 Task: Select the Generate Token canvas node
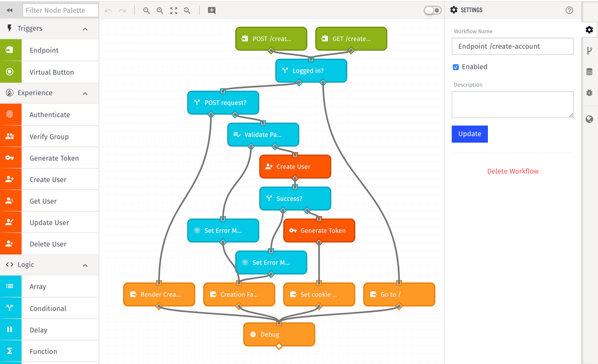coord(319,231)
